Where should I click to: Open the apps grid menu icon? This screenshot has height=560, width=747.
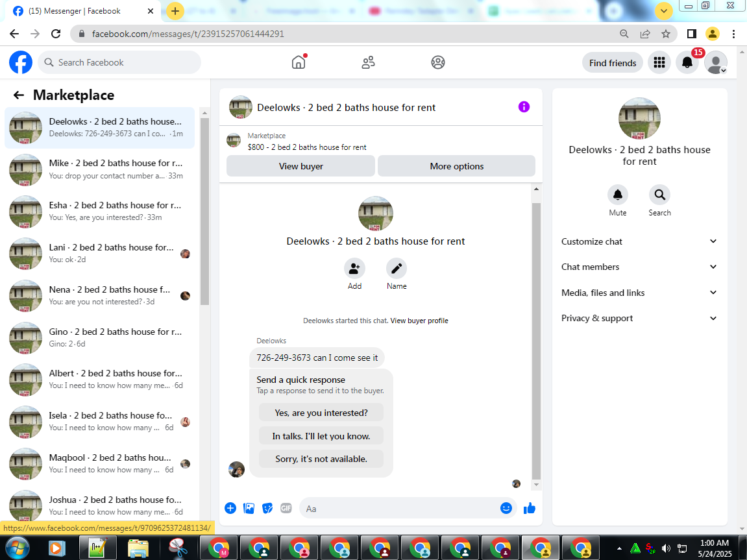(x=659, y=62)
